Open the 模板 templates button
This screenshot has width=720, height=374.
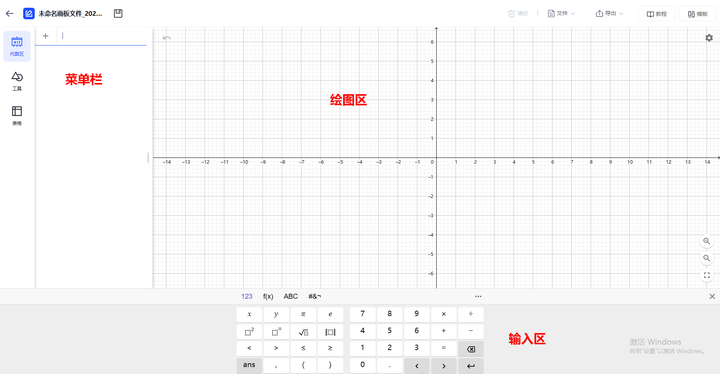[698, 14]
